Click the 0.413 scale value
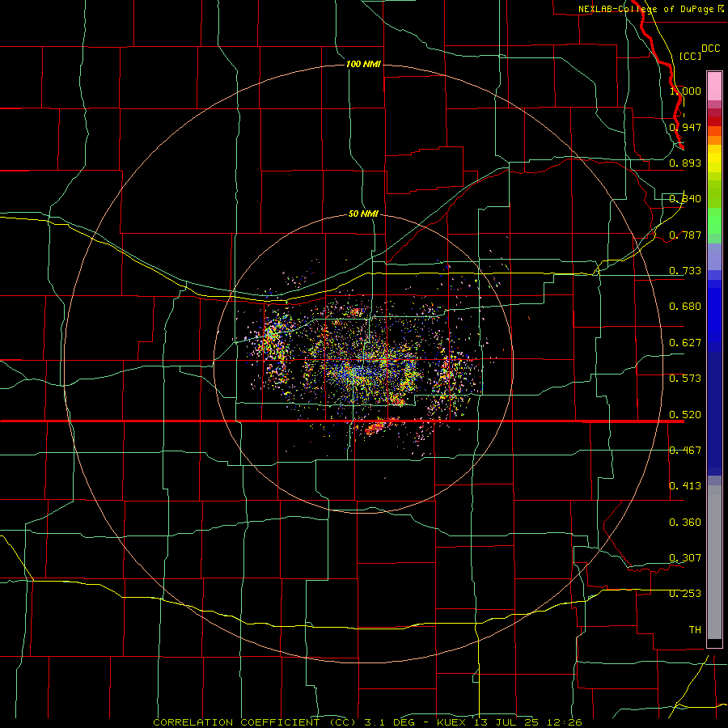This screenshot has height=728, width=728. tap(685, 486)
